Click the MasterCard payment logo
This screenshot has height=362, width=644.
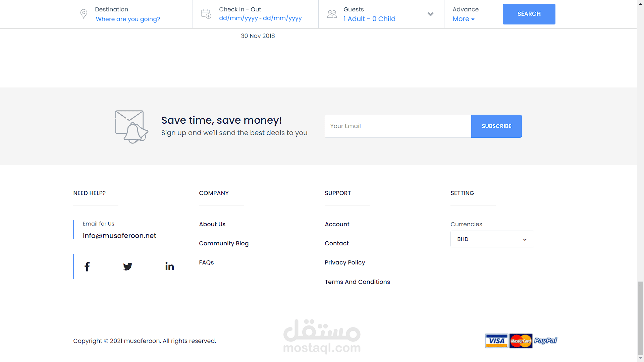pos(521,341)
